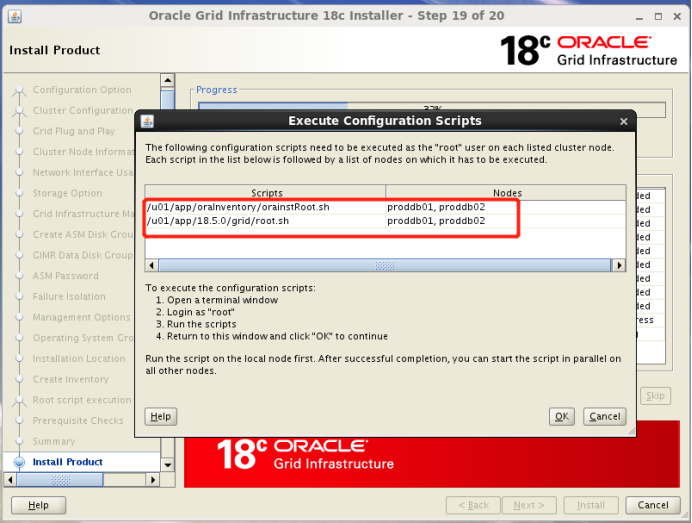Click nodes cell for orainstRoot.sh
692x523 pixels.
click(506, 207)
